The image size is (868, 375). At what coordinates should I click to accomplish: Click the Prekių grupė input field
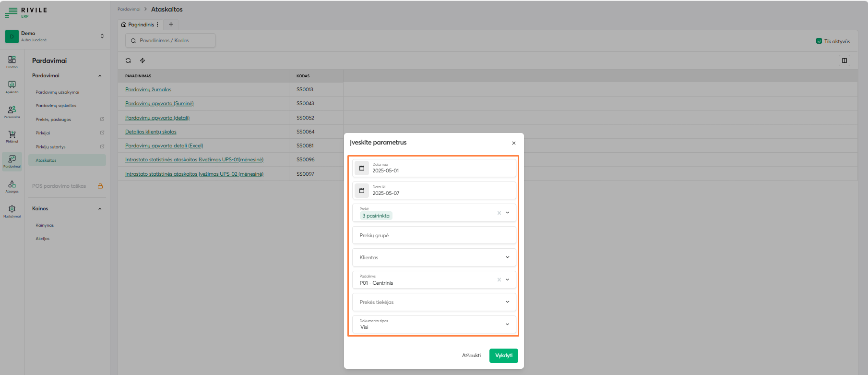pyautogui.click(x=434, y=235)
